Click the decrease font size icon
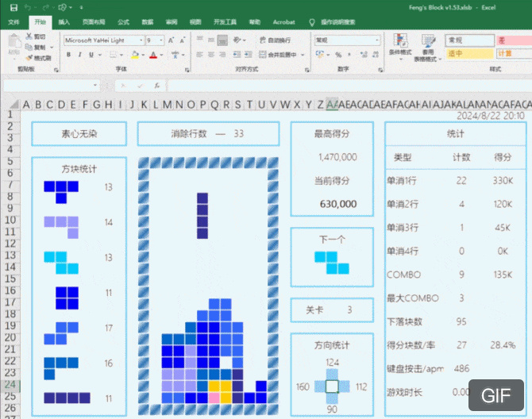Image resolution: width=532 pixels, height=419 pixels. pyautogui.click(x=183, y=40)
